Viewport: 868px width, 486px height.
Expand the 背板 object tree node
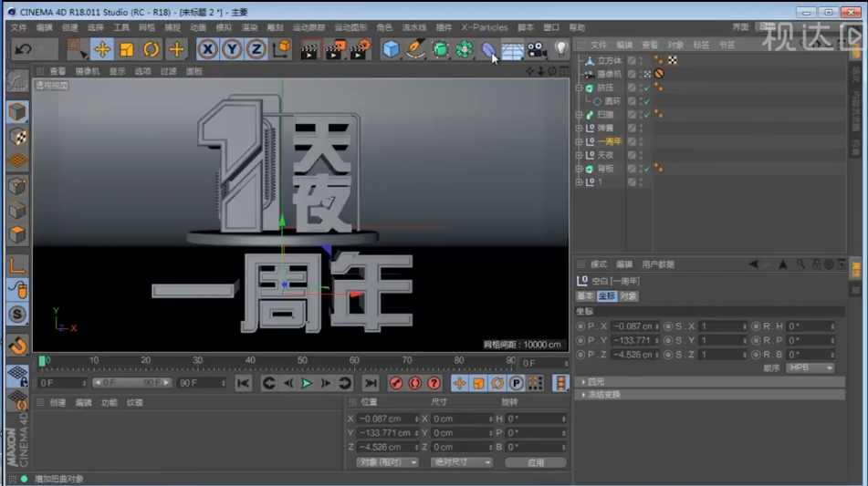(579, 169)
